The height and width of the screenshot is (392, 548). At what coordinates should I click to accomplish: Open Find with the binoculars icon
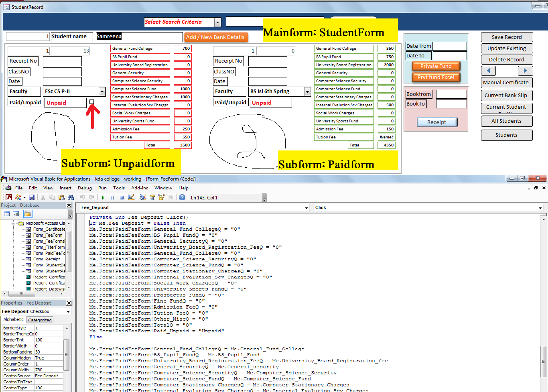tap(71, 197)
